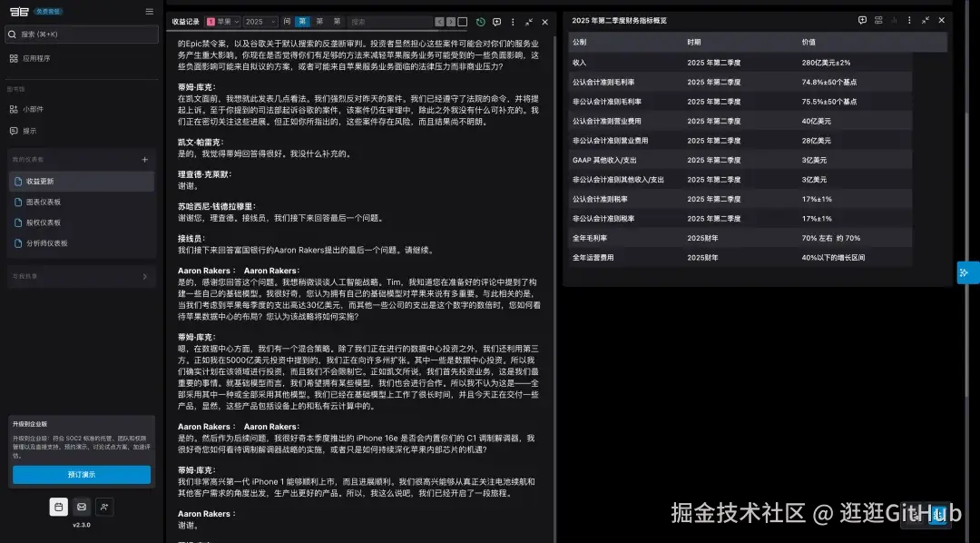Add 财务指标概览 widget to chat
Viewport: 980px width, 543px height.
pyautogui.click(x=863, y=20)
